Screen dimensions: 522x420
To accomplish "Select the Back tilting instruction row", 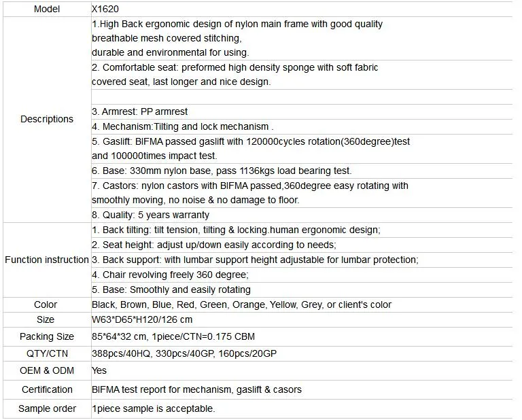I will pos(236,230).
